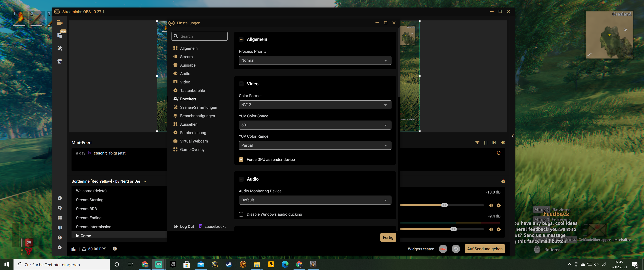Open the Themes wand icon in sidebar
The width and height of the screenshot is (644, 270).
click(x=60, y=48)
